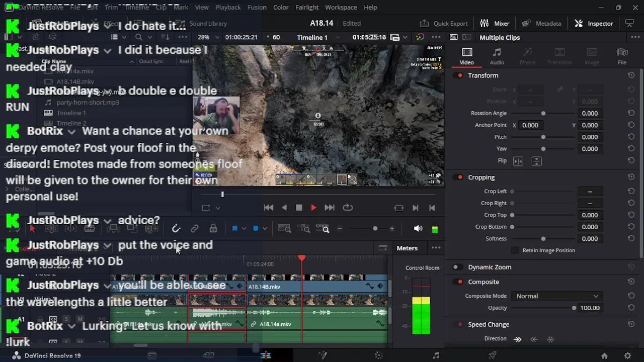Open the marker color dropdown arrow

265,229
